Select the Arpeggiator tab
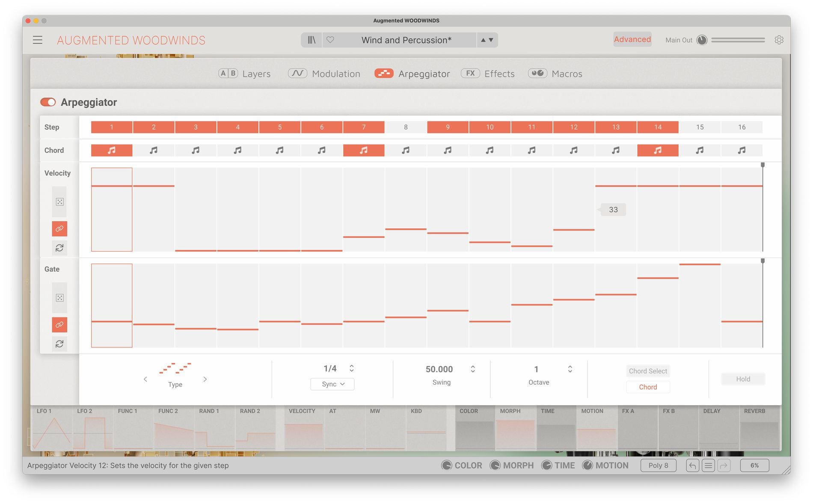813x504 pixels. (412, 74)
